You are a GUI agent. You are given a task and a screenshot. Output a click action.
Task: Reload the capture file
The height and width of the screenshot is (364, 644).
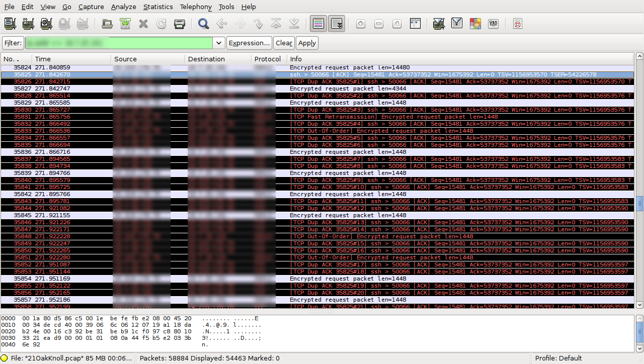pos(162,24)
